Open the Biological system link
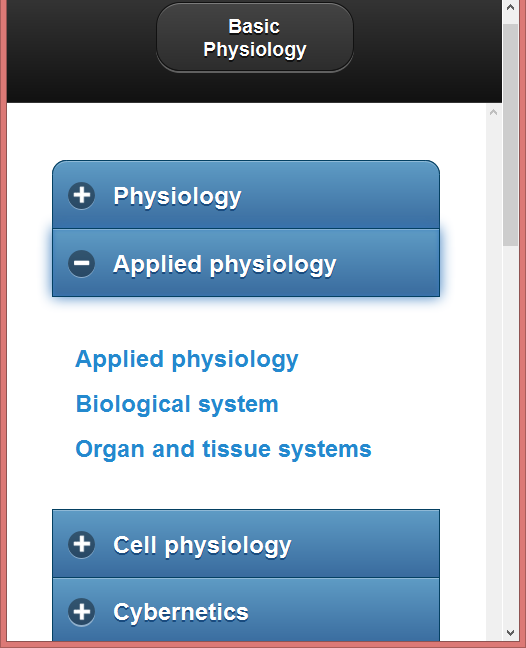 pos(177,404)
